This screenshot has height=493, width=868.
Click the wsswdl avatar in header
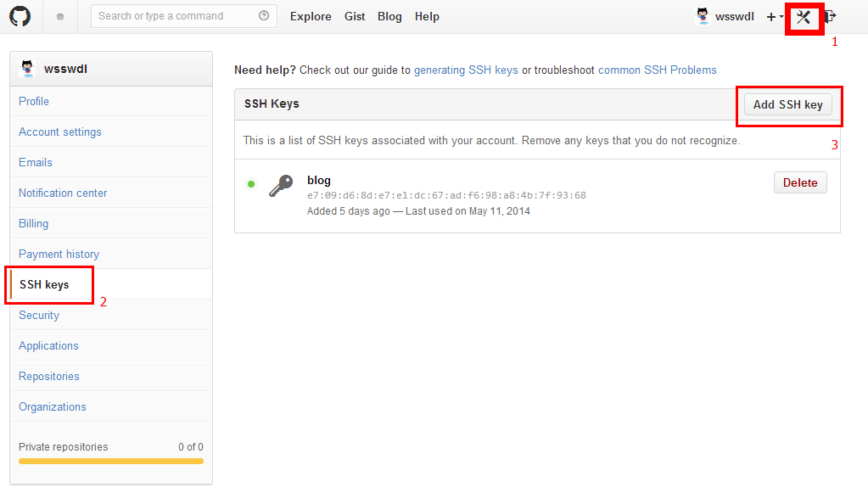703,16
